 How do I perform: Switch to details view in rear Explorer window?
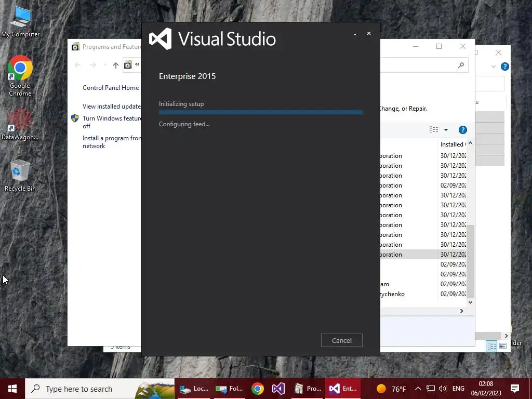491,345
